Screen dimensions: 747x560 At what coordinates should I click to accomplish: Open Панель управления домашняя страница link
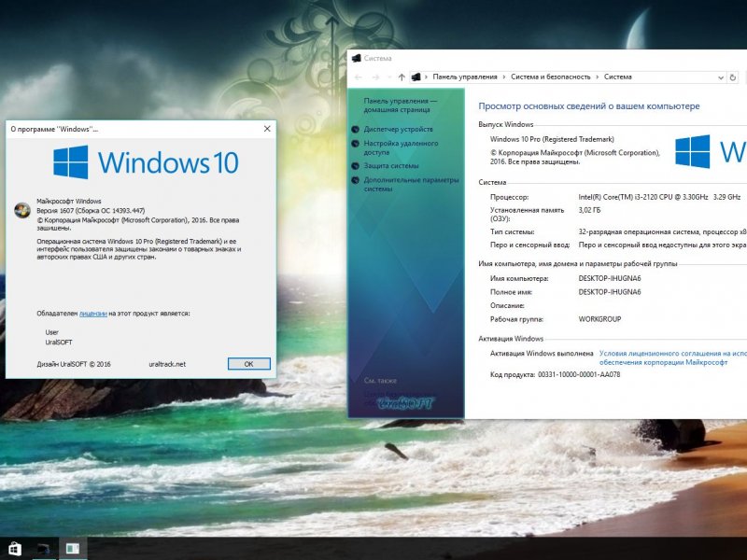coord(400,105)
